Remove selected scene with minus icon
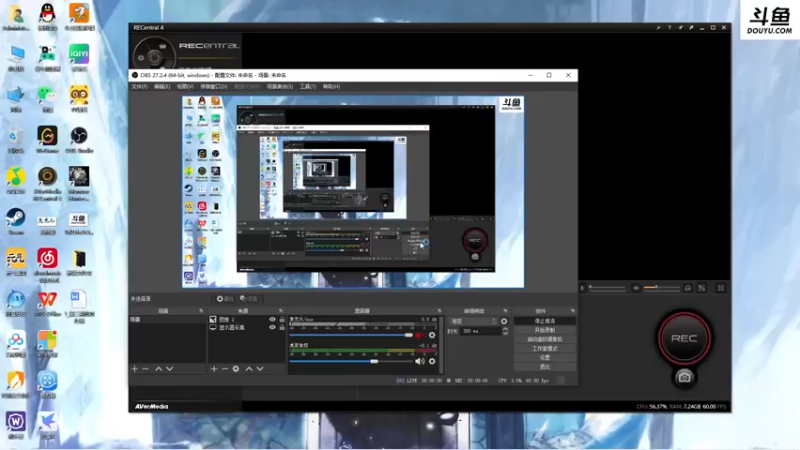Image resolution: width=800 pixels, height=450 pixels. pyautogui.click(x=146, y=368)
